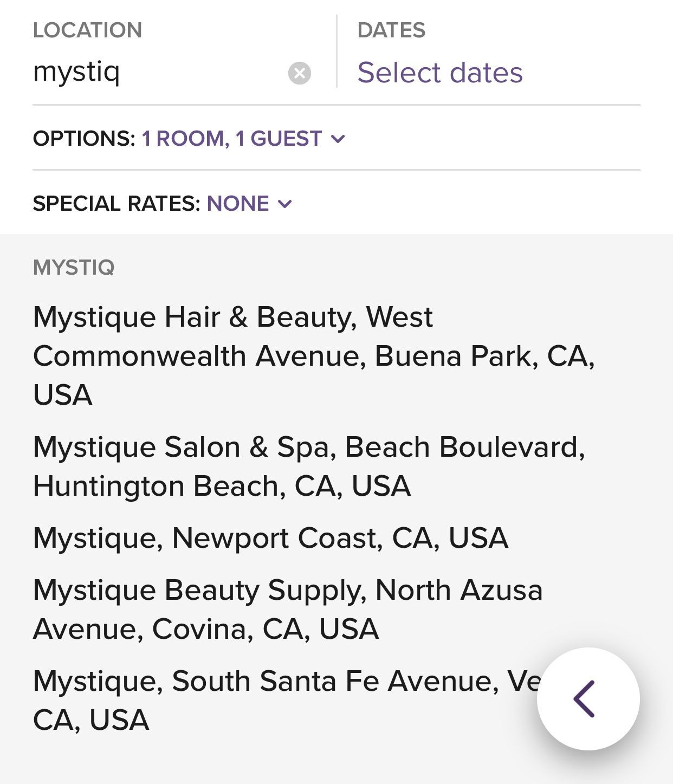Click the SPECIAL RATES label text
The image size is (673, 784).
click(x=117, y=204)
